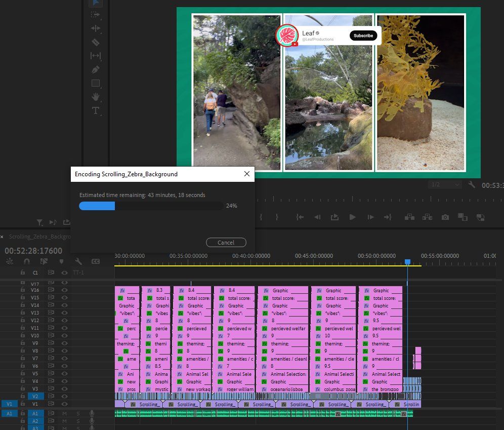Click the Subscribe button in the preview

pos(363,35)
